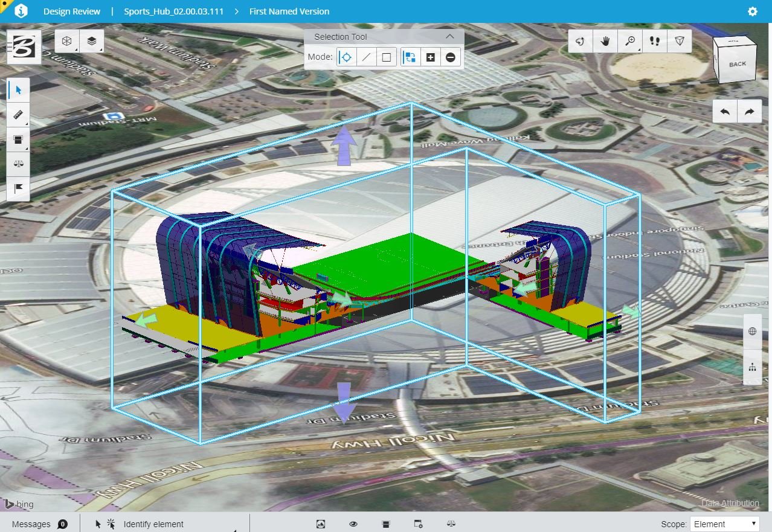
Task: Expand the layers stack dropdown
Action: (91, 41)
